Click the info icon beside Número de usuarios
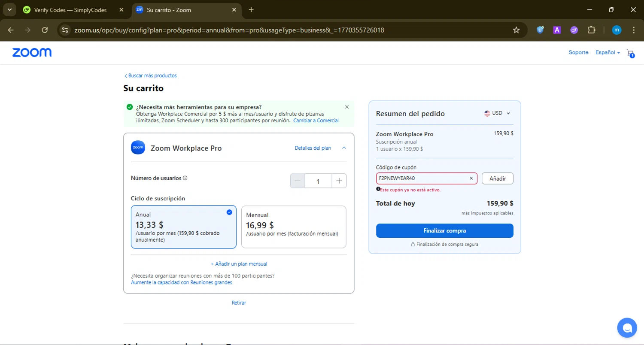Screen dimensions: 644x345 point(185,178)
